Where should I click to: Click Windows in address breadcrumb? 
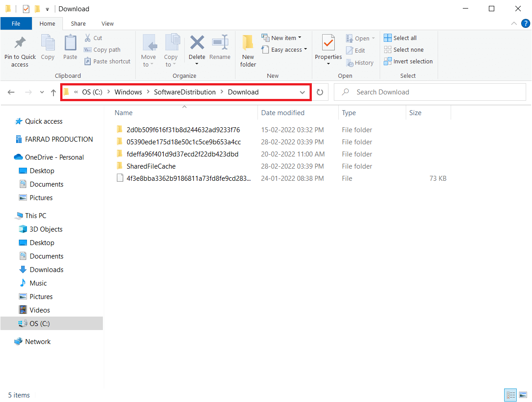[128, 92]
